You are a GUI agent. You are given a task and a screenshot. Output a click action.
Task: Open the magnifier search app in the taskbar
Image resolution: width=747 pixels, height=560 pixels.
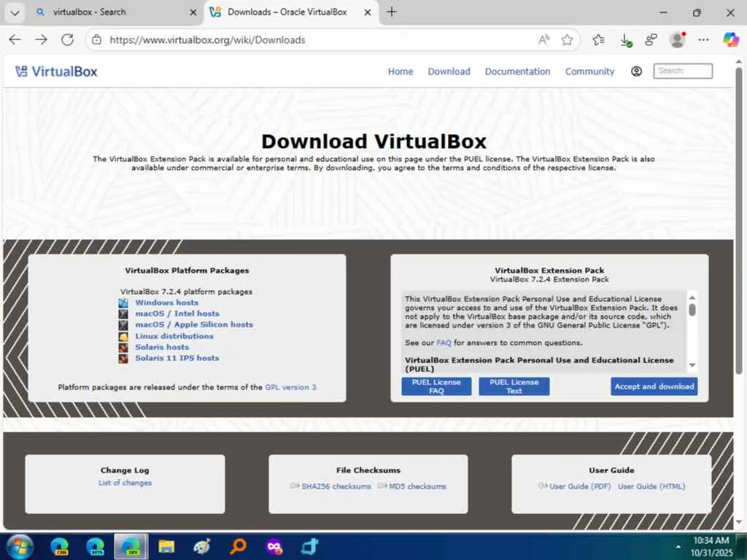[238, 547]
